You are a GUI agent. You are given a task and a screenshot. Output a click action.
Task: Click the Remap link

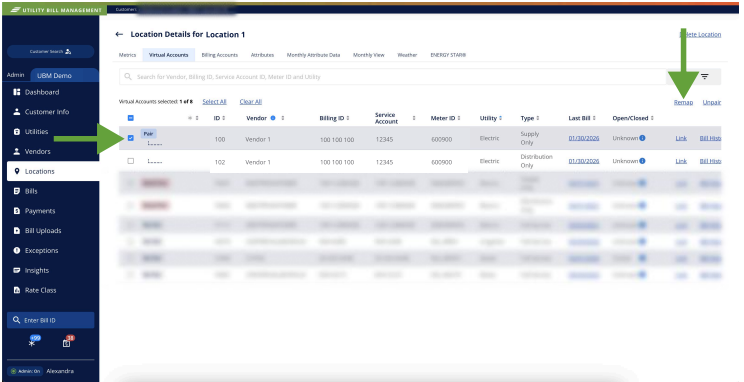click(x=683, y=102)
